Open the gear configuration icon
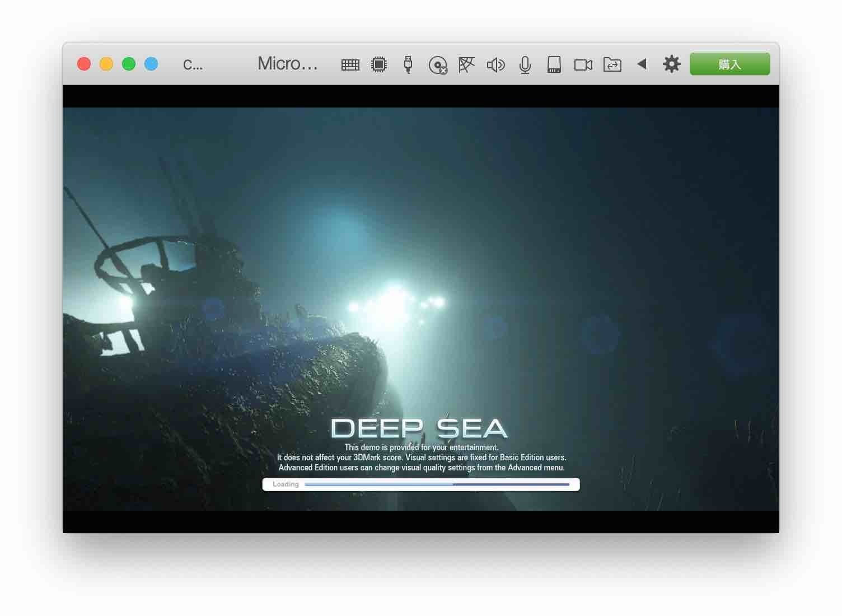This screenshot has height=616, width=842. (x=672, y=64)
